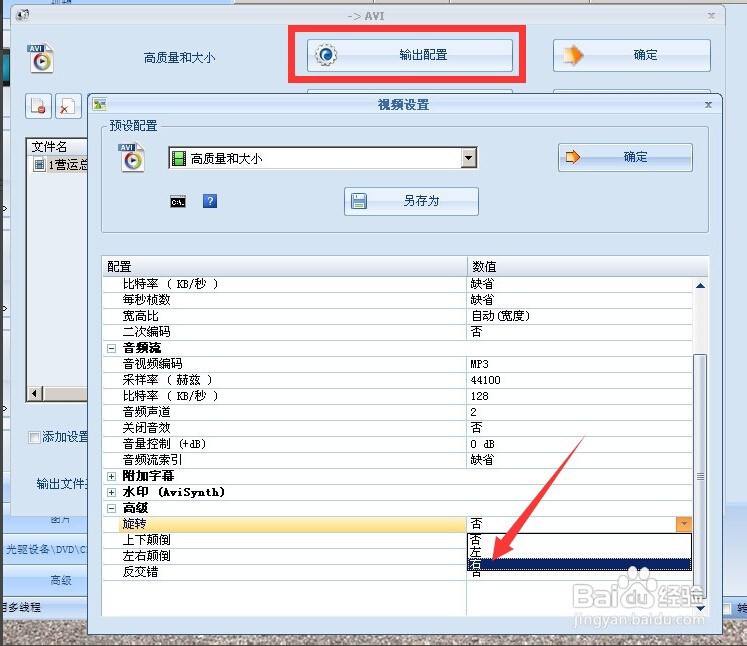
Task: Select the 音频流索引 row
Action: [x=397, y=460]
